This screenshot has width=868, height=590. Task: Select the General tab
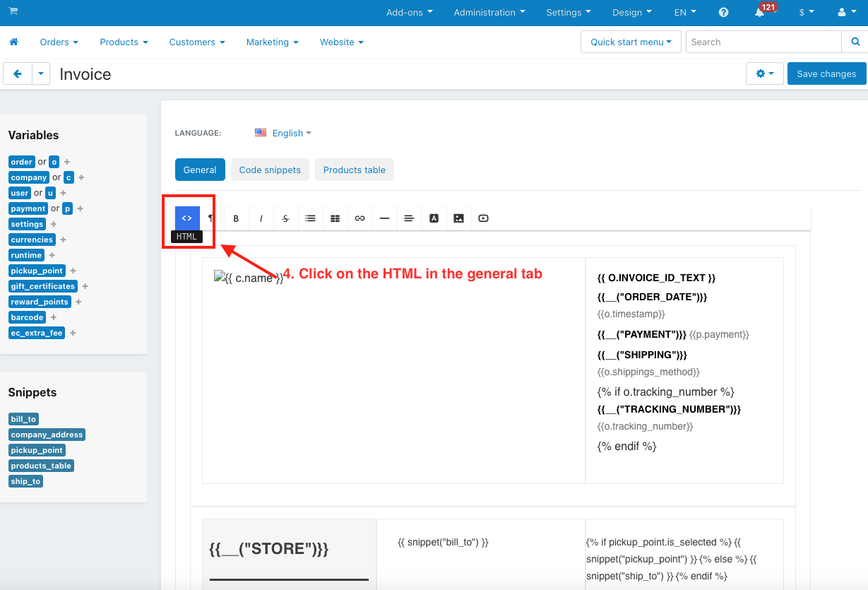coord(200,170)
